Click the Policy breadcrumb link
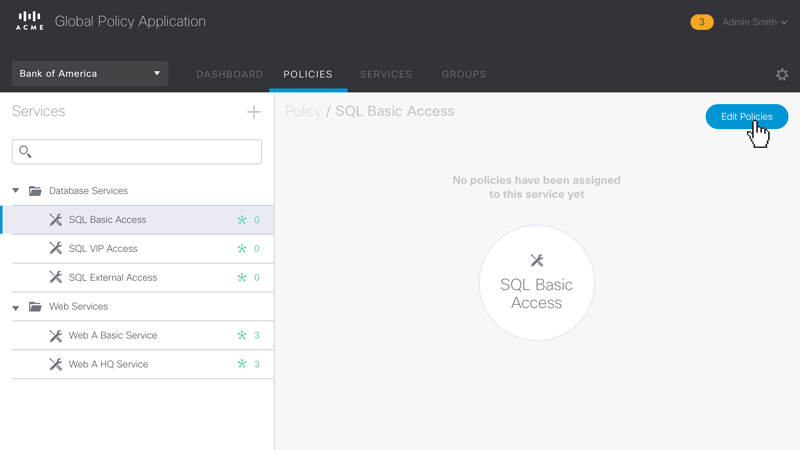Image resolution: width=800 pixels, height=450 pixels. (x=303, y=111)
